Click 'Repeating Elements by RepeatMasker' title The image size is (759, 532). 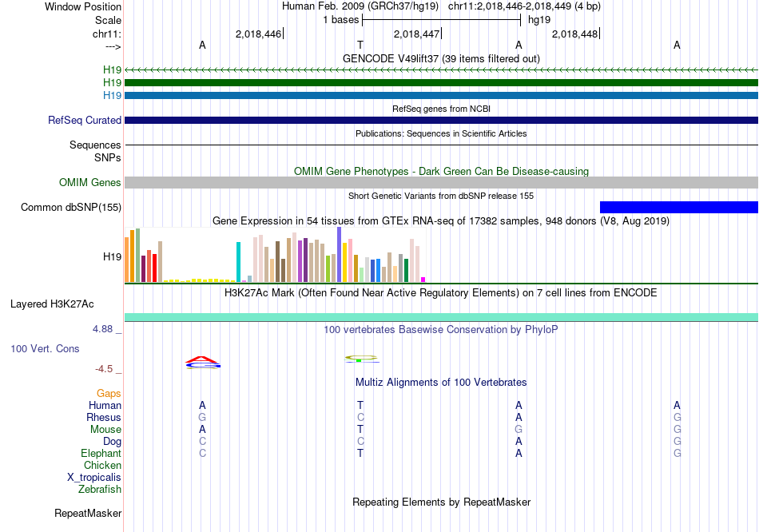(441, 502)
